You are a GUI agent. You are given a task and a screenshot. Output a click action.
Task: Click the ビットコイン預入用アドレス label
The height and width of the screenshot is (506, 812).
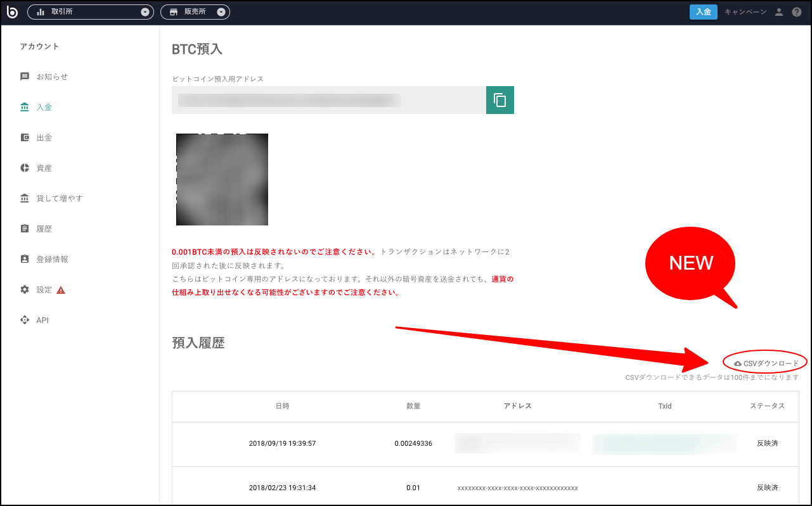(x=218, y=79)
